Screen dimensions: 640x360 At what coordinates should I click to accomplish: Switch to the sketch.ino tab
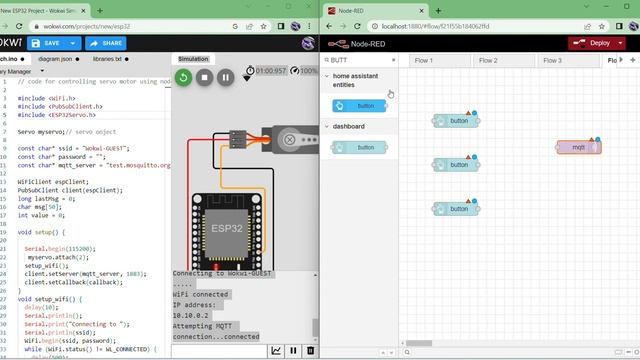click(x=9, y=59)
